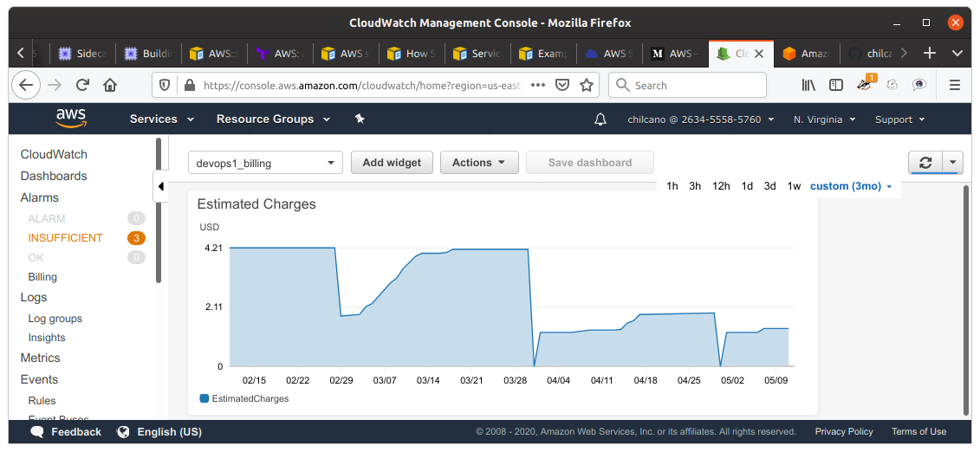Image resolution: width=980 pixels, height=452 pixels.
Task: Click the dashboard refresh icon button
Action: [x=925, y=162]
